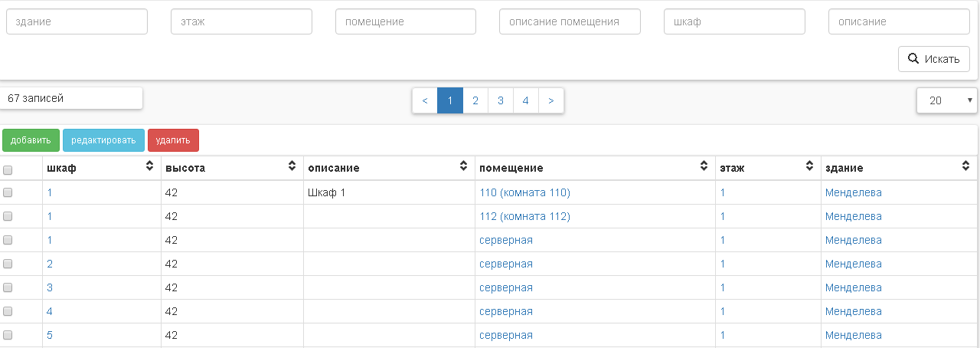Click the этаж column sort icon
The width and height of the screenshot is (980, 348).
(x=809, y=166)
